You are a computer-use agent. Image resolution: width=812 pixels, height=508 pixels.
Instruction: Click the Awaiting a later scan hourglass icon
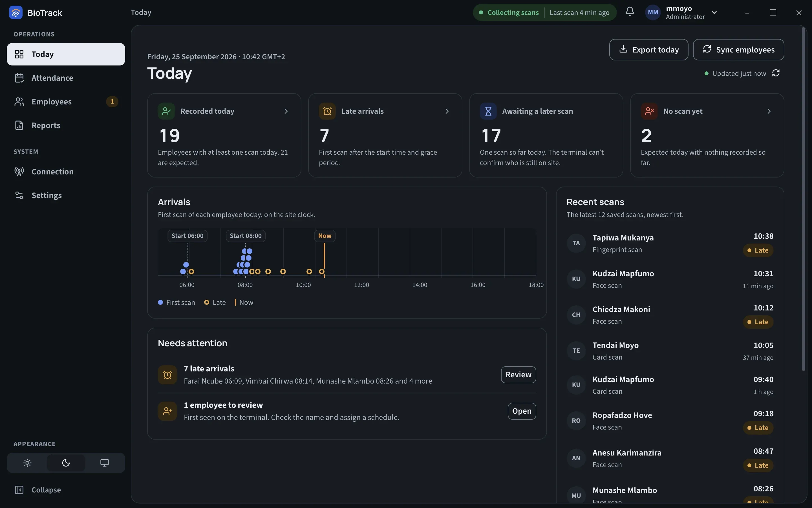pos(488,111)
